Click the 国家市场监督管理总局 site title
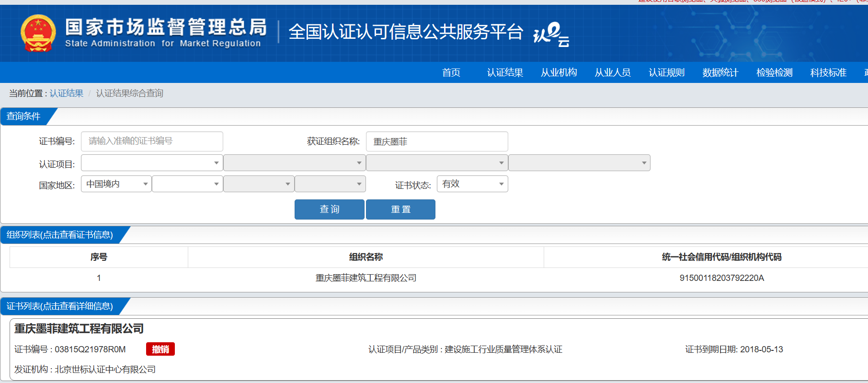The image size is (868, 383). 166,27
